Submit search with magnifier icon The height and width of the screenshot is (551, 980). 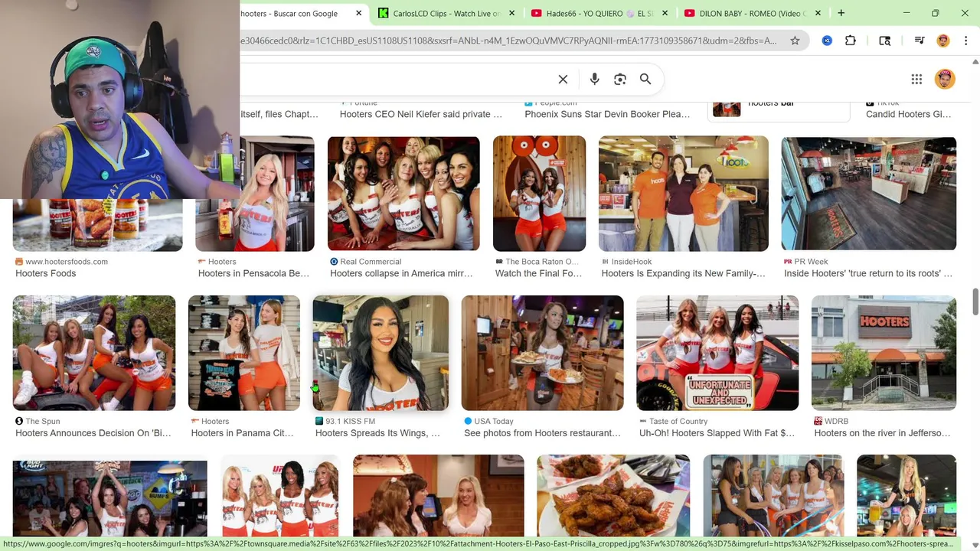[645, 79]
